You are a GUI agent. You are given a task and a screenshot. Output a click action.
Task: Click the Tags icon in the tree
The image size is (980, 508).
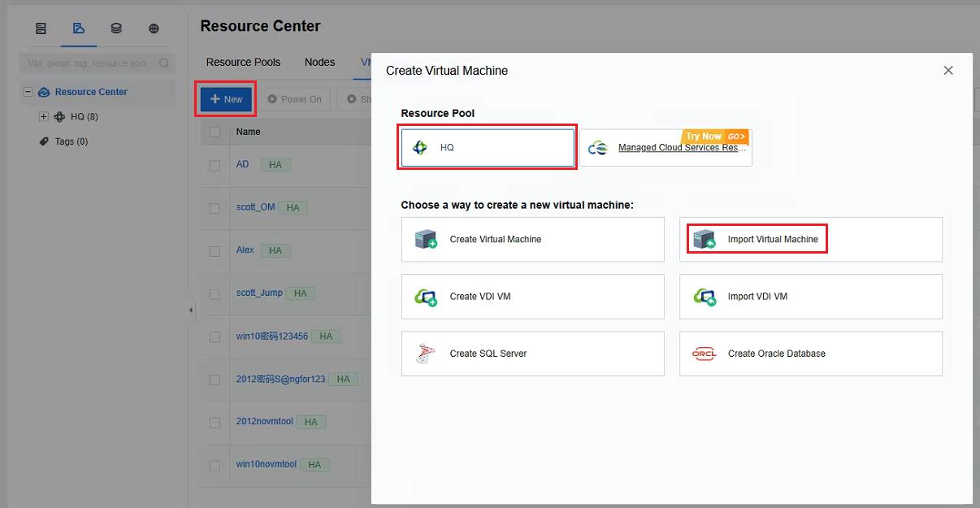[44, 141]
